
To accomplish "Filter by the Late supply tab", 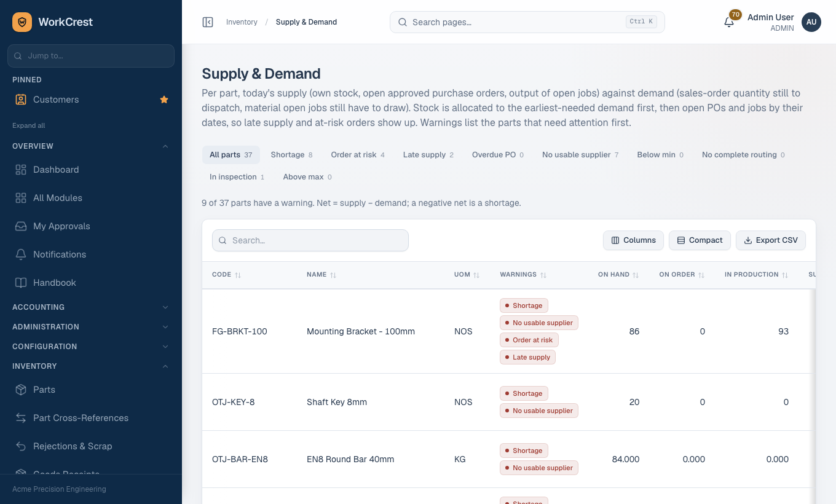I will tap(428, 155).
